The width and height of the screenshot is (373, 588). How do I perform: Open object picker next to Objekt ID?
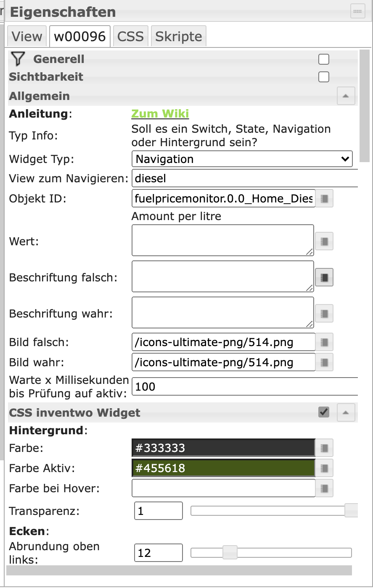pos(324,199)
